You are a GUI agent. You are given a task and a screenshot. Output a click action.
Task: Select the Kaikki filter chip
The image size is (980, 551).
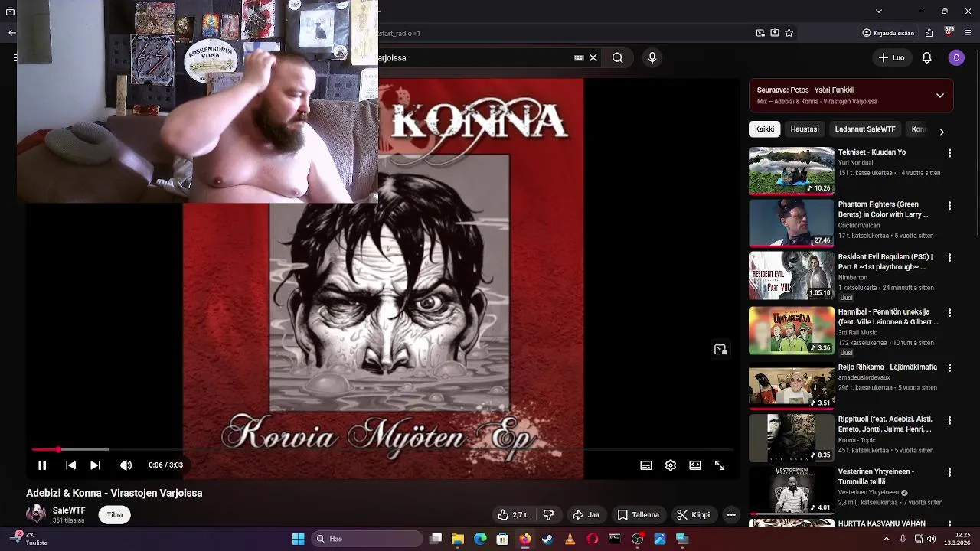tap(764, 129)
